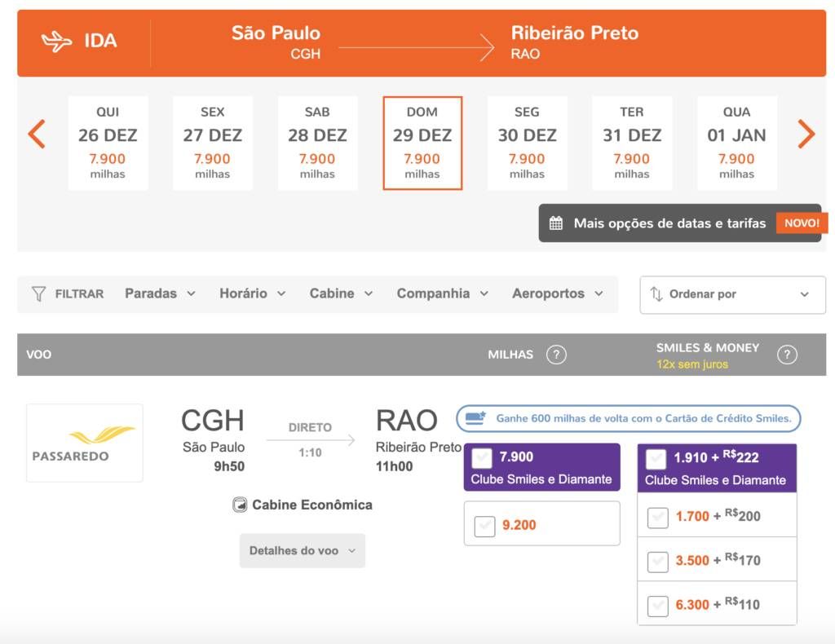Click the SMILES & MONEY column header
This screenshot has width=835, height=644.
pyautogui.click(x=707, y=347)
